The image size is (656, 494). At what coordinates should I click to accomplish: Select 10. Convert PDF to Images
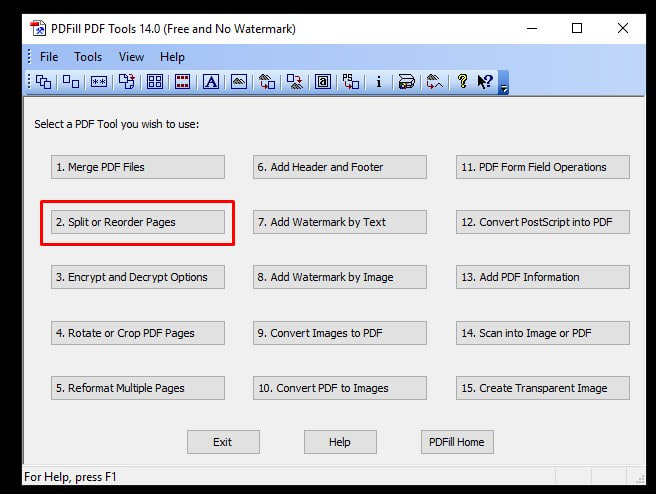click(340, 388)
